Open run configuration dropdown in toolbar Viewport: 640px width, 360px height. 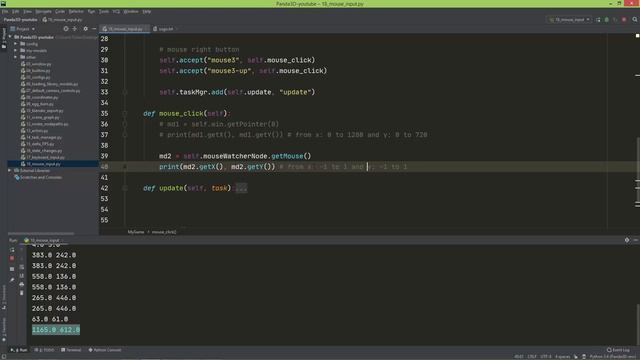(x=569, y=20)
